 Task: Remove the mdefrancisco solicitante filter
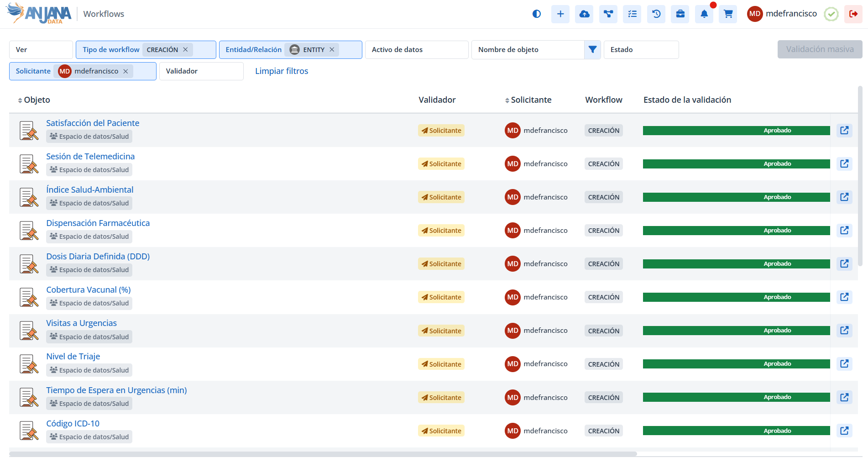(x=125, y=71)
